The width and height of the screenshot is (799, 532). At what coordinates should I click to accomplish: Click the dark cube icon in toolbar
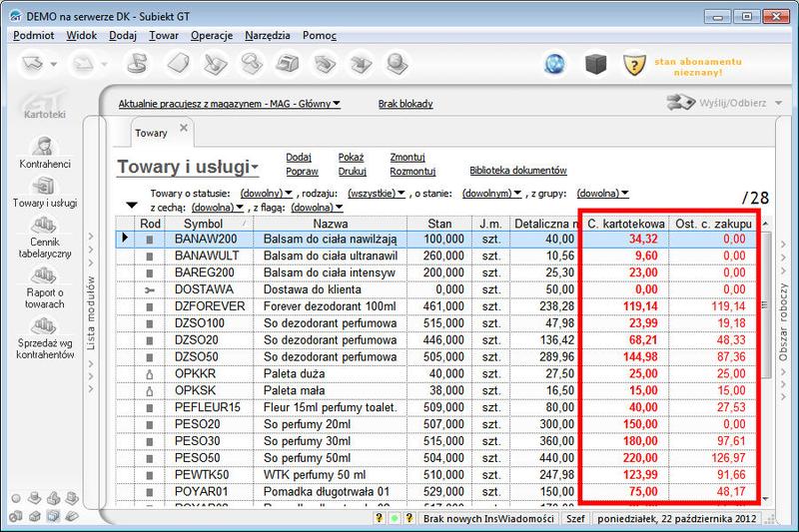[x=595, y=65]
